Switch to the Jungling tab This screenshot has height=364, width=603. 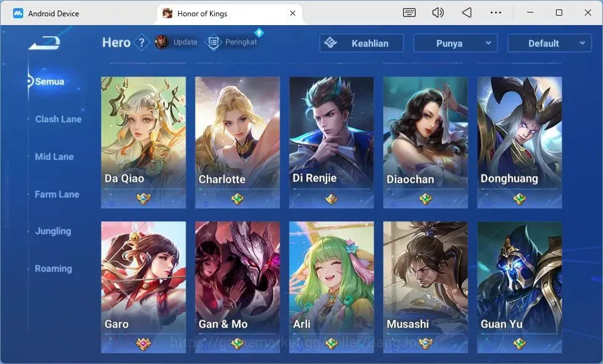tap(53, 231)
